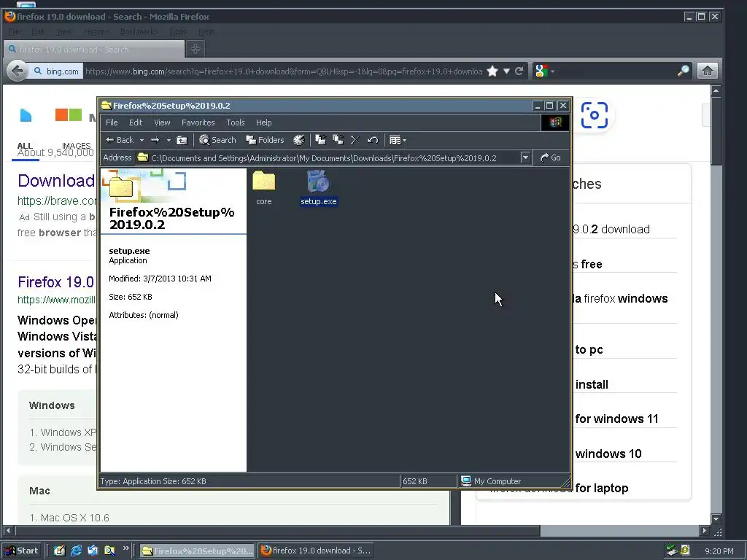
Task: Click the Delete X toolbar icon
Action: click(355, 140)
